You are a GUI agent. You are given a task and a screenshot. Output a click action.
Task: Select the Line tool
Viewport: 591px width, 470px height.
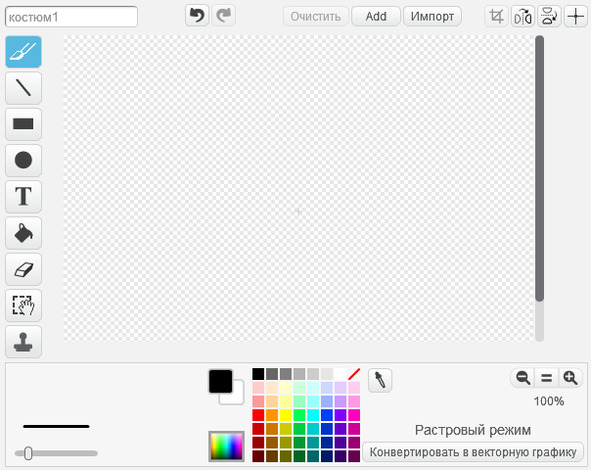click(23, 88)
